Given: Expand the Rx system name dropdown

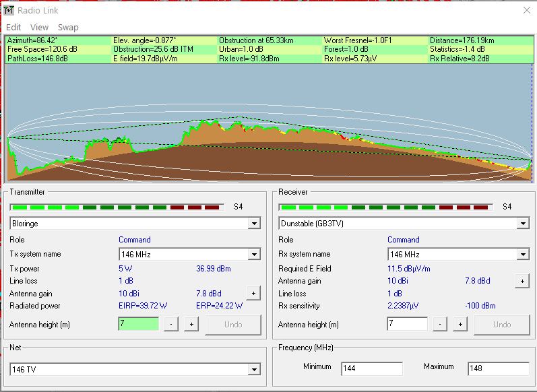Looking at the screenshot, I should click(523, 255).
